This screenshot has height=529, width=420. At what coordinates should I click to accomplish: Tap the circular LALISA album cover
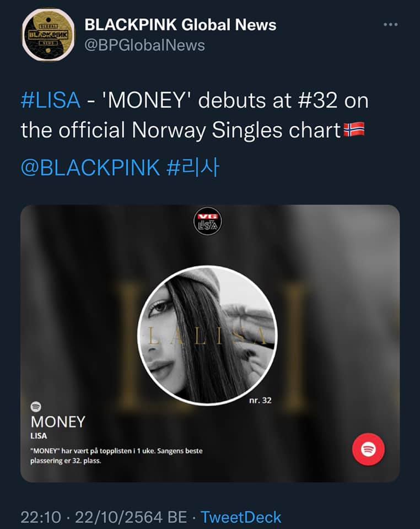click(207, 336)
